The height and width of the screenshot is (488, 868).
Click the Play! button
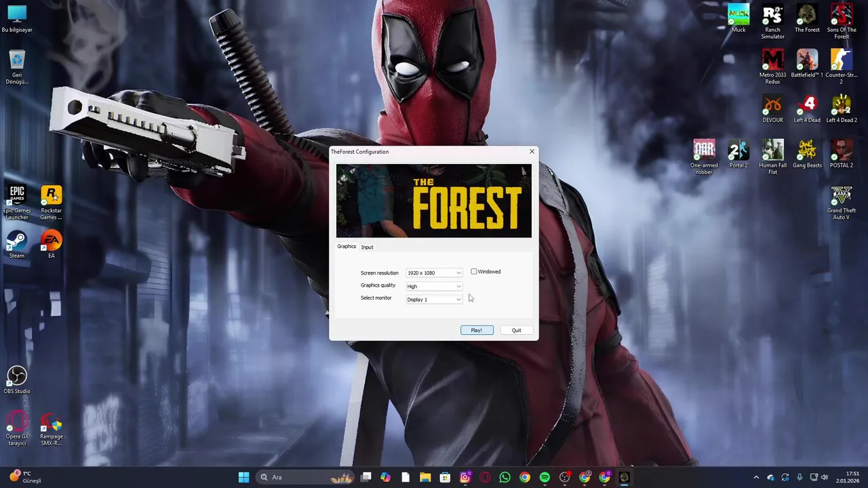[477, 330]
